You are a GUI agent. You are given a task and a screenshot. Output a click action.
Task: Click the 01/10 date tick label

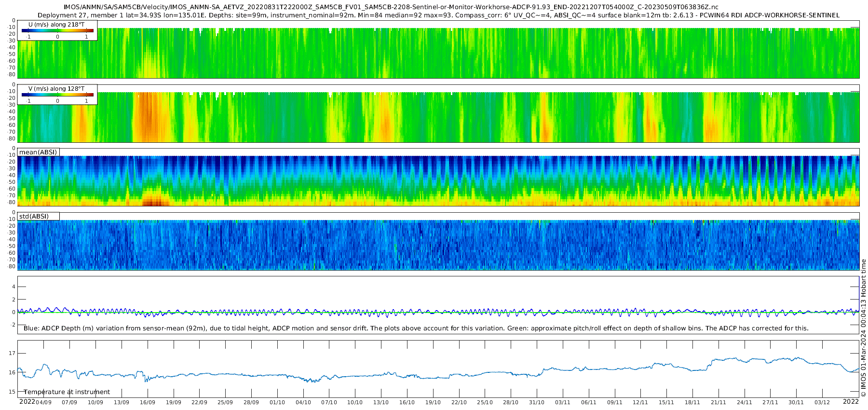pyautogui.click(x=277, y=402)
